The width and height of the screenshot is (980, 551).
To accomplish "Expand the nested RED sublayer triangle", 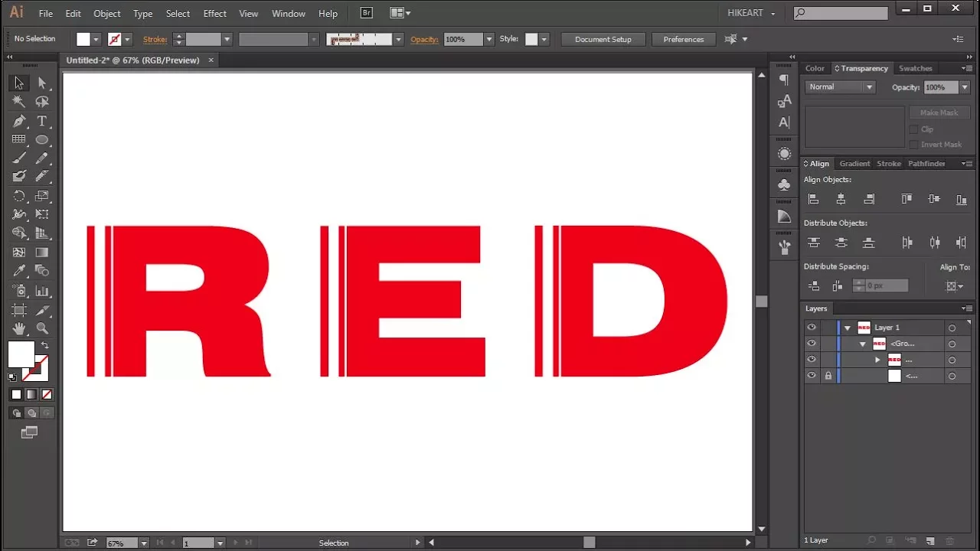I will 878,360.
